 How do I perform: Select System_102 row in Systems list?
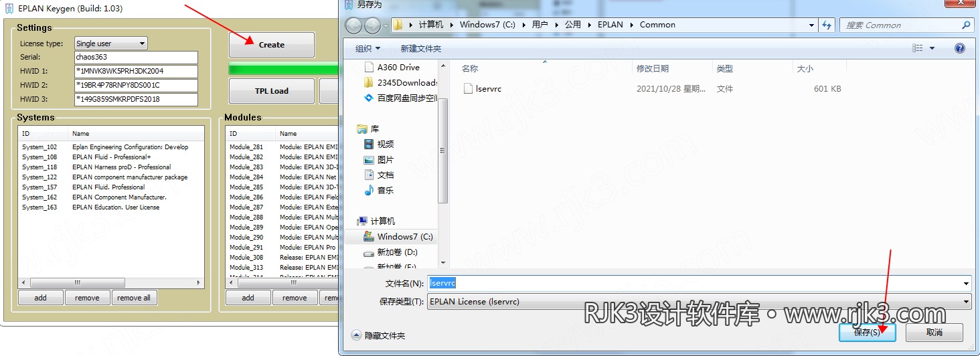pos(111,147)
